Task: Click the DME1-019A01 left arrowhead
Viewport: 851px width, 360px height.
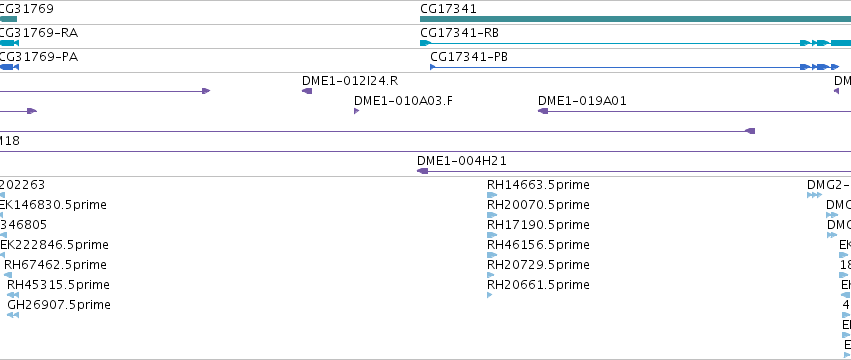Action: coord(543,111)
